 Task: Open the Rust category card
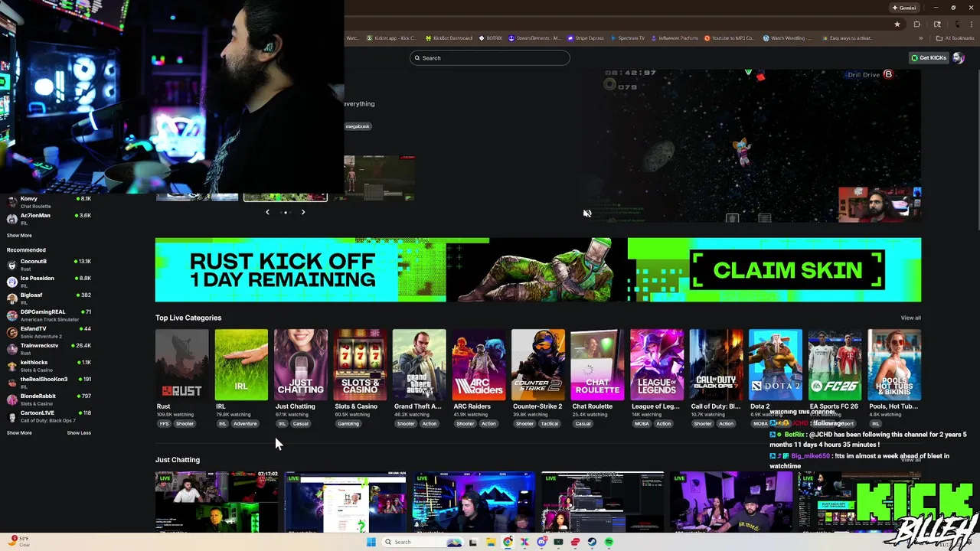pyautogui.click(x=181, y=365)
